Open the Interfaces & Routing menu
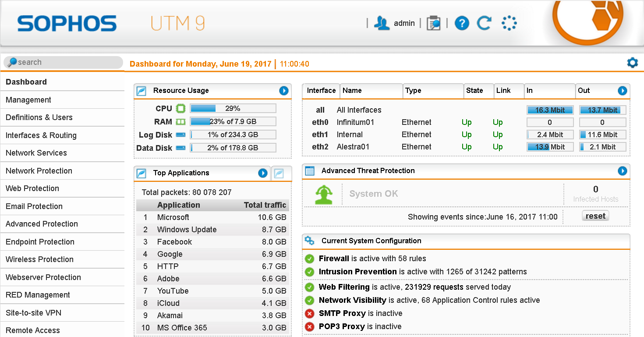Viewport: 644px width, 337px height. [x=62, y=135]
